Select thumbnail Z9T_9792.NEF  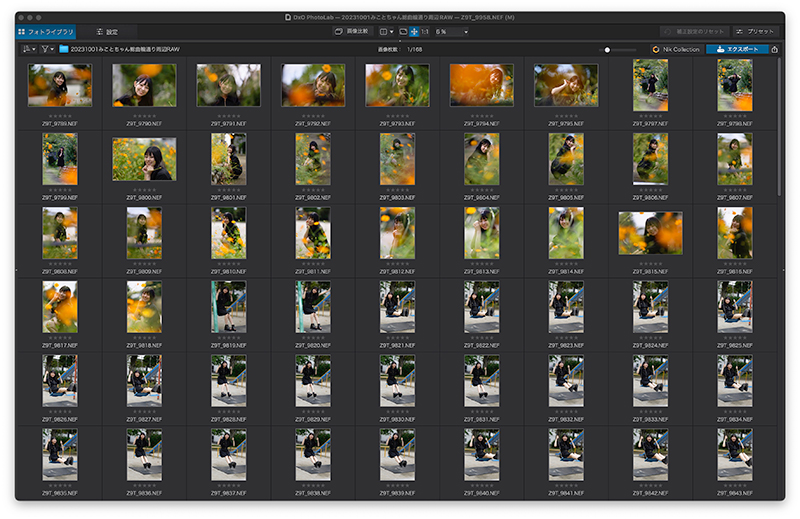pos(313,85)
